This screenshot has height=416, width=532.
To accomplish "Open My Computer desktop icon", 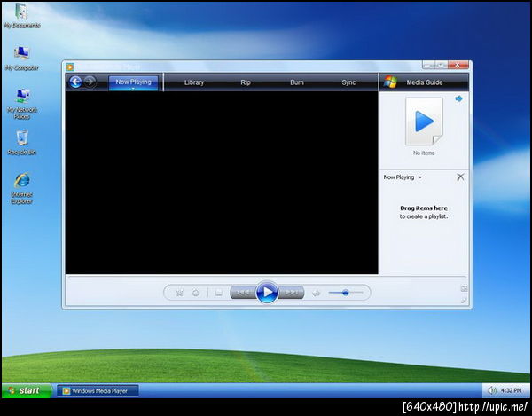I will (21, 59).
